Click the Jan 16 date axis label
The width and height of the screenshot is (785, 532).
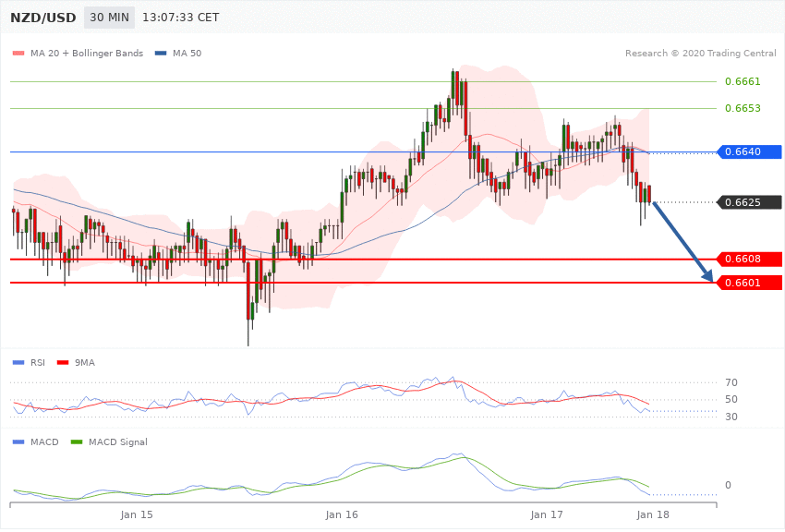point(342,514)
